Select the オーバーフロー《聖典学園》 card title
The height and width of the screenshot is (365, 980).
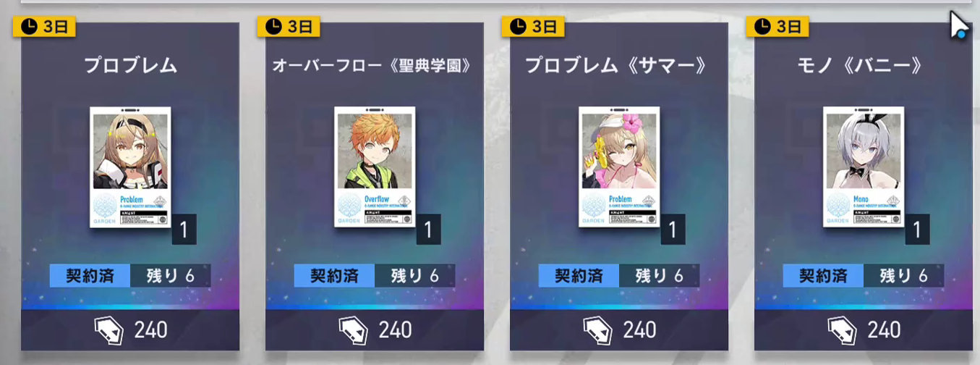coord(374,66)
